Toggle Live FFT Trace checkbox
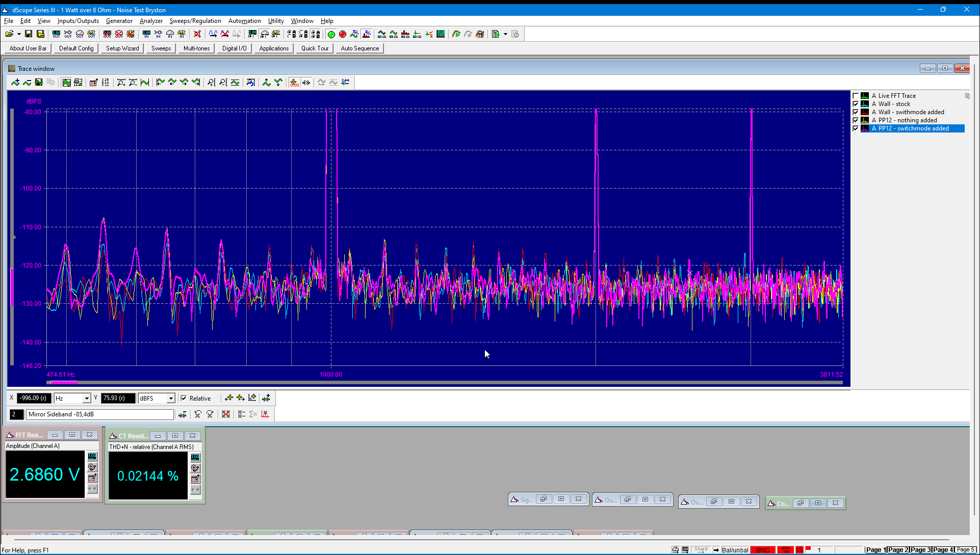Image resolution: width=980 pixels, height=555 pixels. [x=856, y=96]
